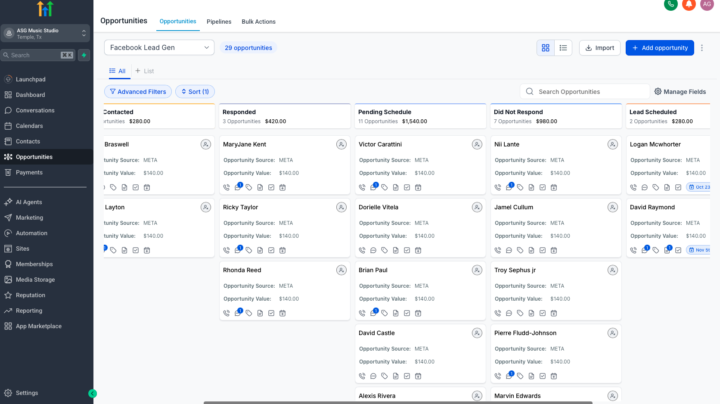Click call icon on MaryJane Kent card
Screen dimensions: 720x404
pyautogui.click(x=227, y=187)
